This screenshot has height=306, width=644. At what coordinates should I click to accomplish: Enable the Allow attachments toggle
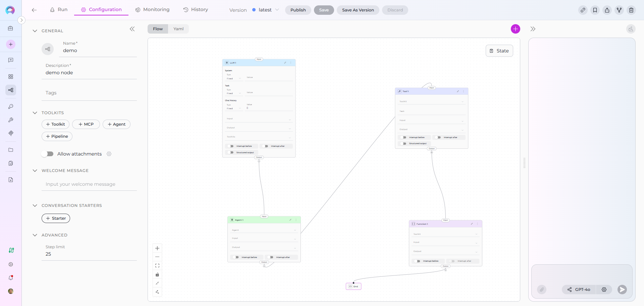pos(48,154)
